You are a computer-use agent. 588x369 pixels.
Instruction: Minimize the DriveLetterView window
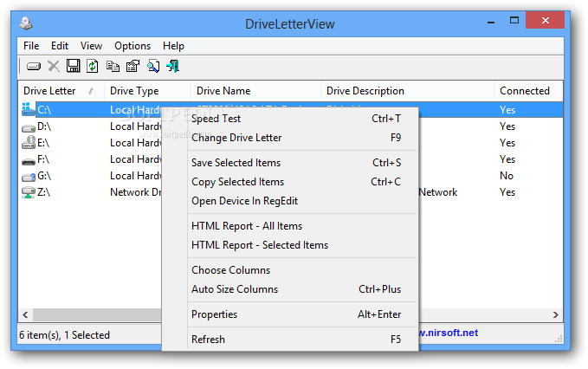point(491,23)
